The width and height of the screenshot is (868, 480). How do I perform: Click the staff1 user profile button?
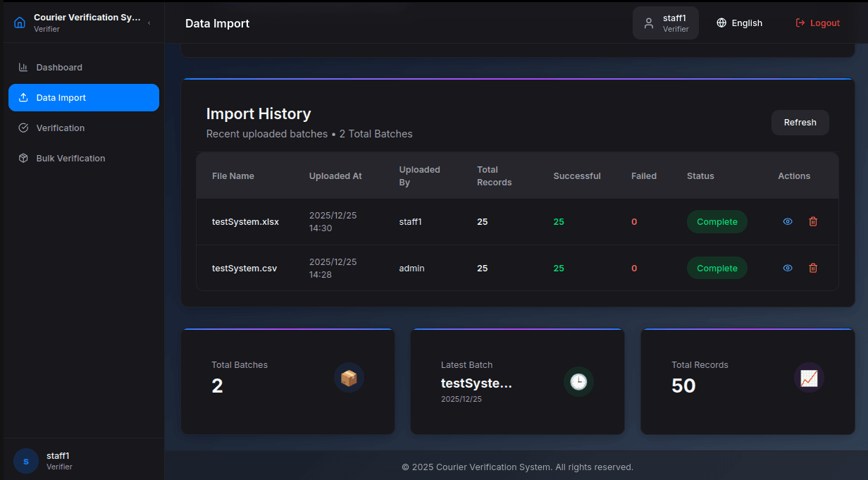665,23
